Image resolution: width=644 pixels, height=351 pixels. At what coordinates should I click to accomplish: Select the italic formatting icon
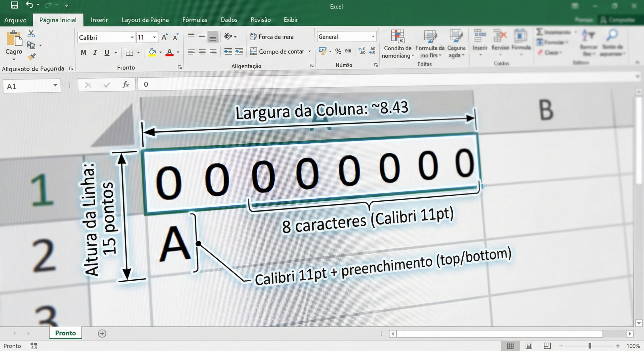tap(95, 52)
